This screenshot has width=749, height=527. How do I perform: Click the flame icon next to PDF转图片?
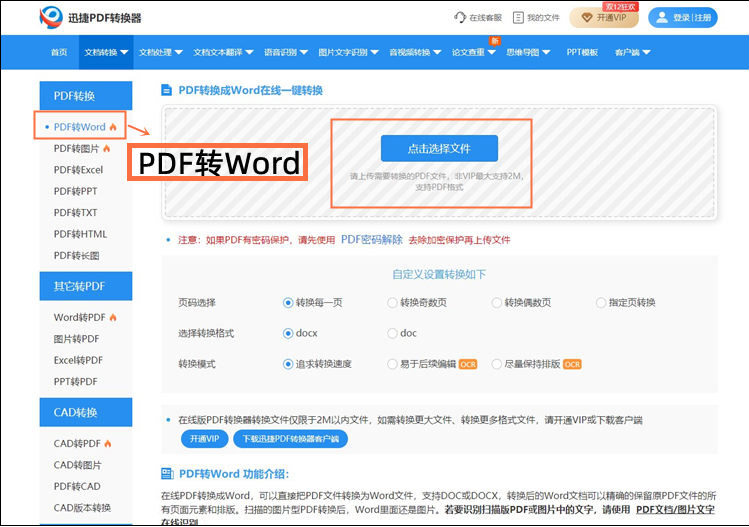coord(107,149)
